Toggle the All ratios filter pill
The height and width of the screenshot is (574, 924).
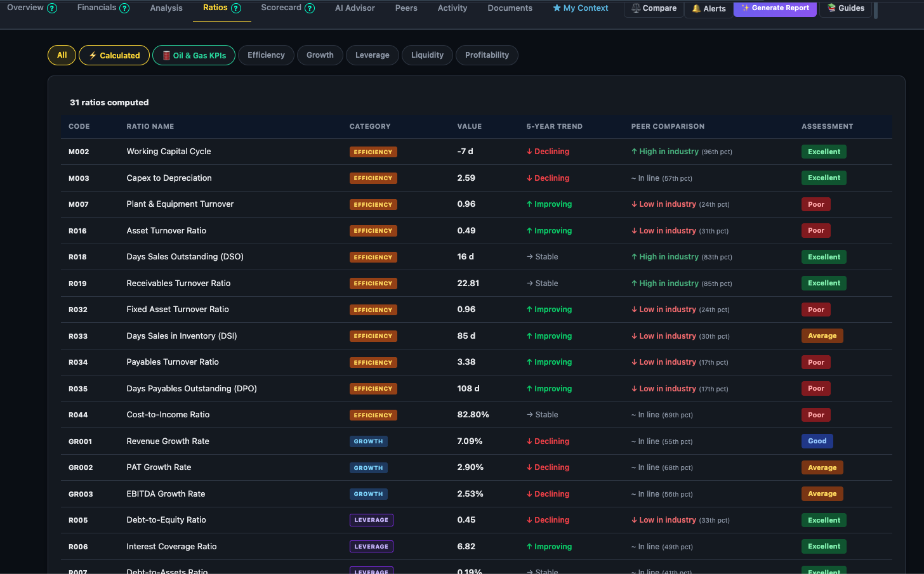(x=62, y=55)
